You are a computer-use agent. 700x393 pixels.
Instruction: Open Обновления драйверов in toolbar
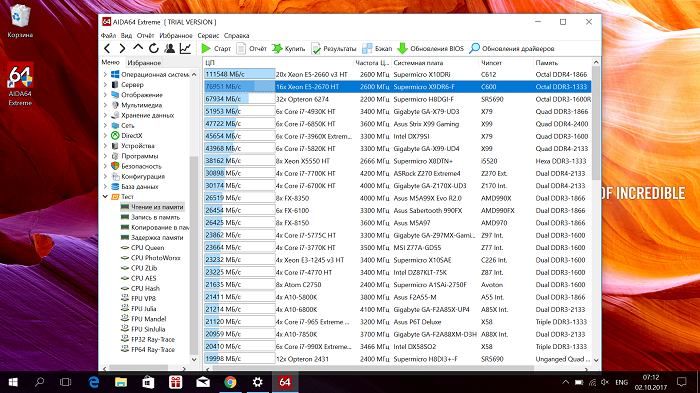tap(512, 49)
